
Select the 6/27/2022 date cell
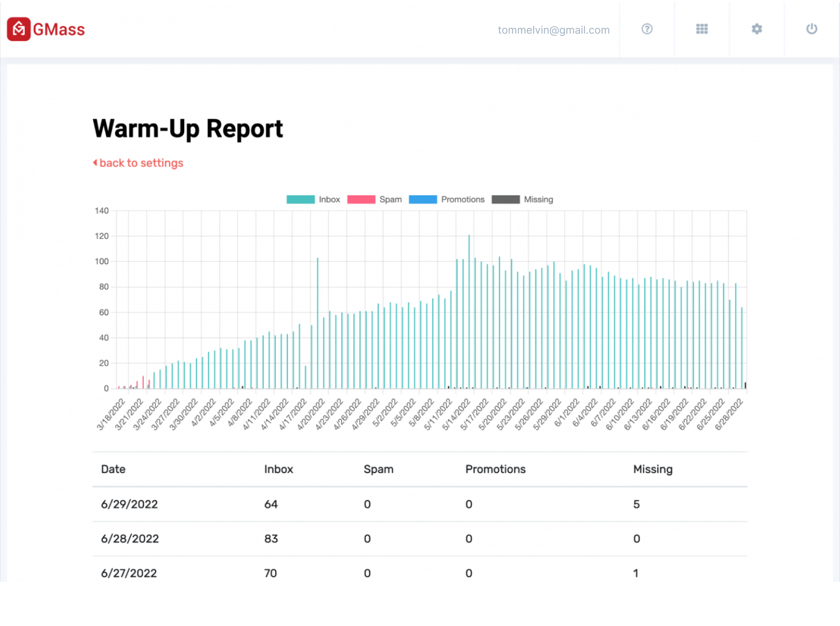pyautogui.click(x=129, y=573)
